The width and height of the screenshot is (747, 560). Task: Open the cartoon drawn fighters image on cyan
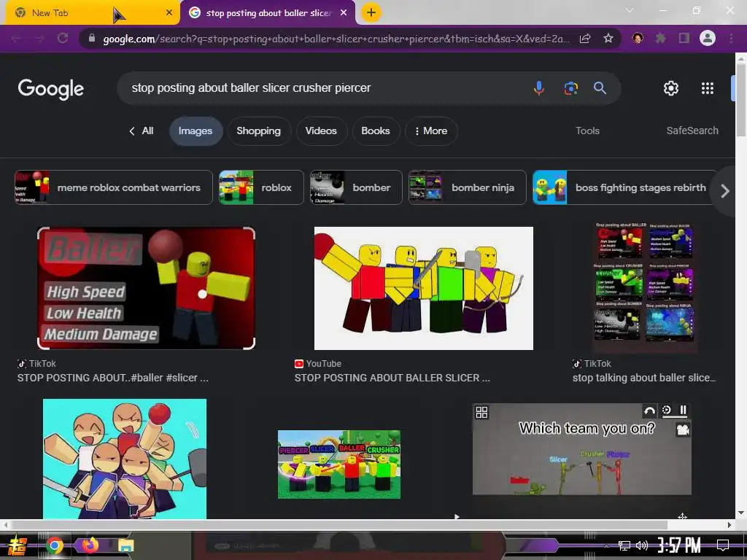pyautogui.click(x=125, y=459)
